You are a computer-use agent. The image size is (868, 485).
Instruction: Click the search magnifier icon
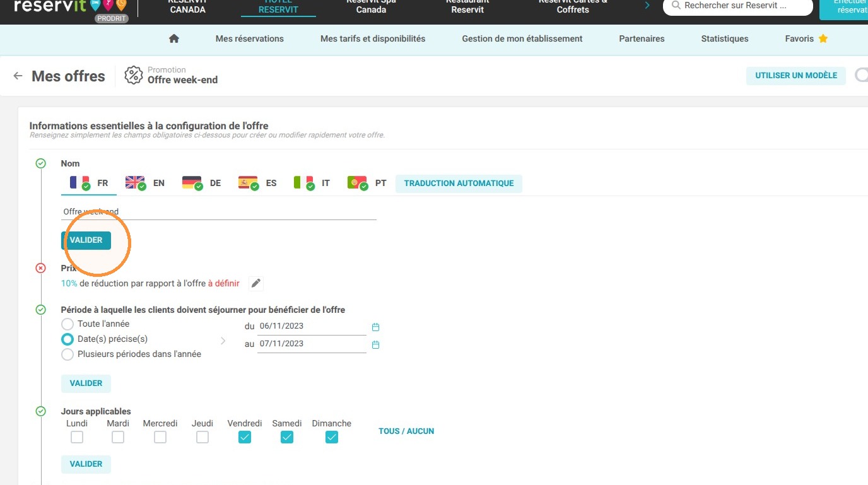676,6
